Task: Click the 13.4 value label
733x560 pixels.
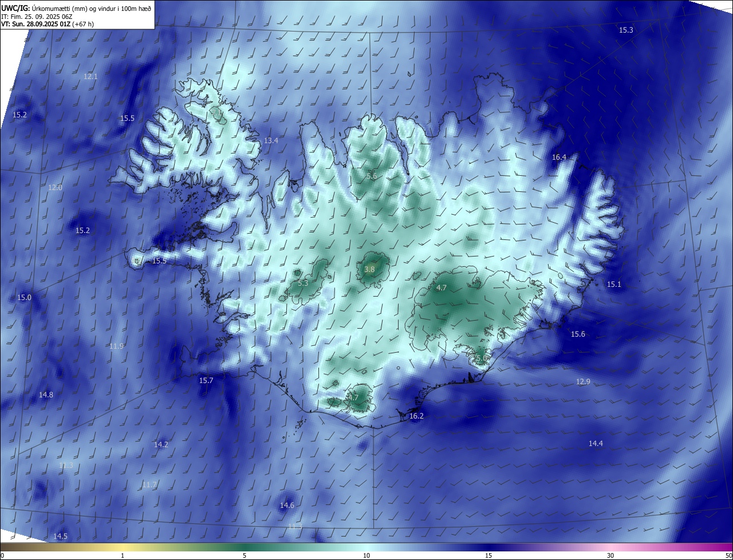Action: [271, 140]
